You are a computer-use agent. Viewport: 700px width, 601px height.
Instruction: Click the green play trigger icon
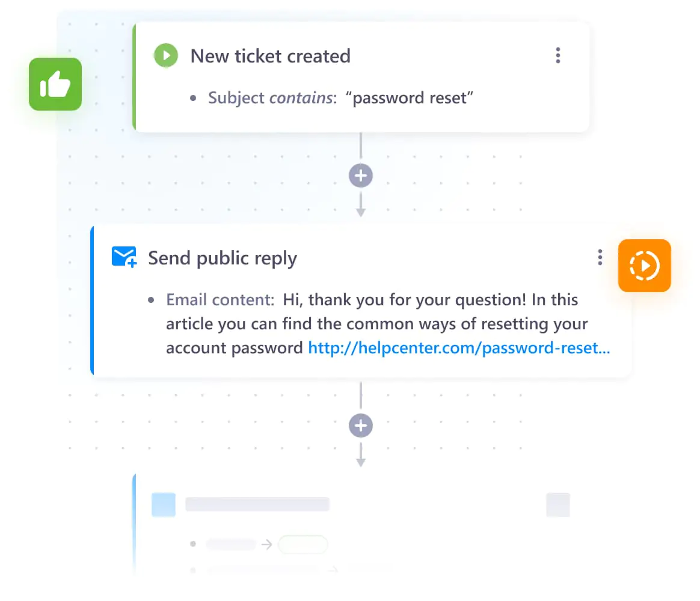coord(165,55)
